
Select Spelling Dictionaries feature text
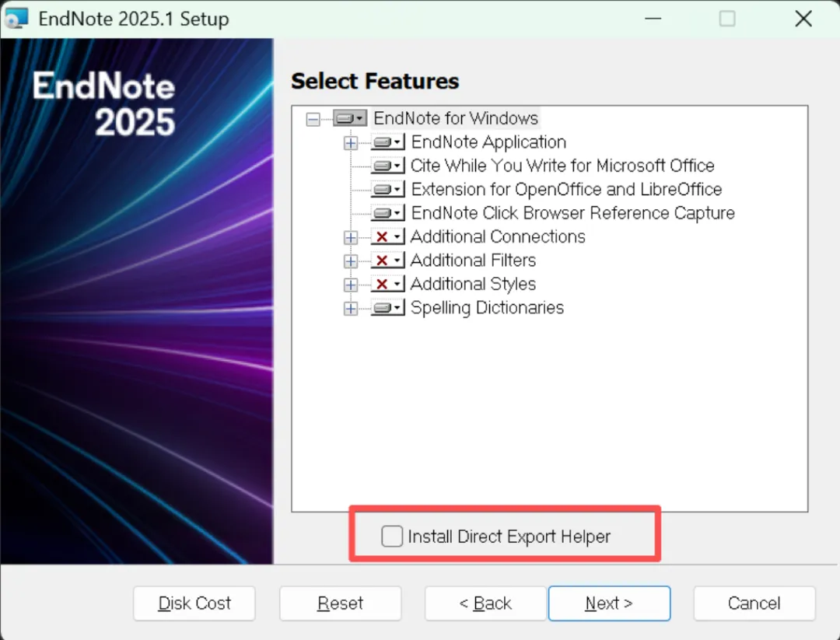click(487, 307)
